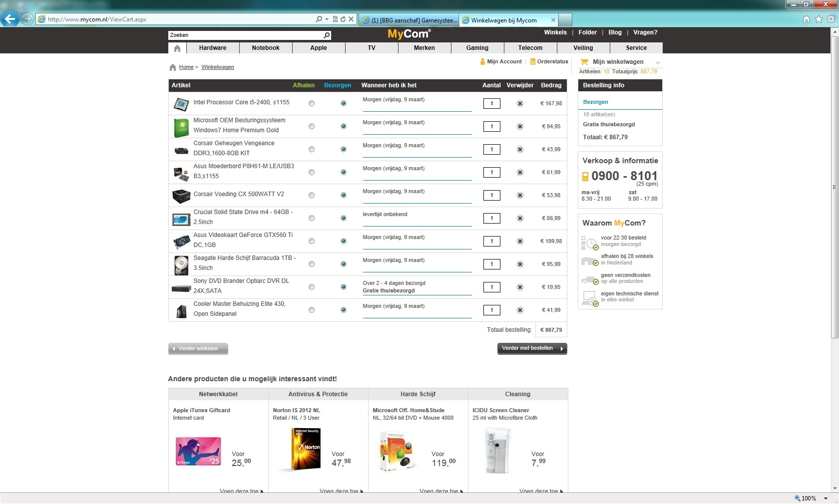The image size is (839, 504).
Task: Select Afhalen for Sony DVD Brander
Action: click(312, 287)
